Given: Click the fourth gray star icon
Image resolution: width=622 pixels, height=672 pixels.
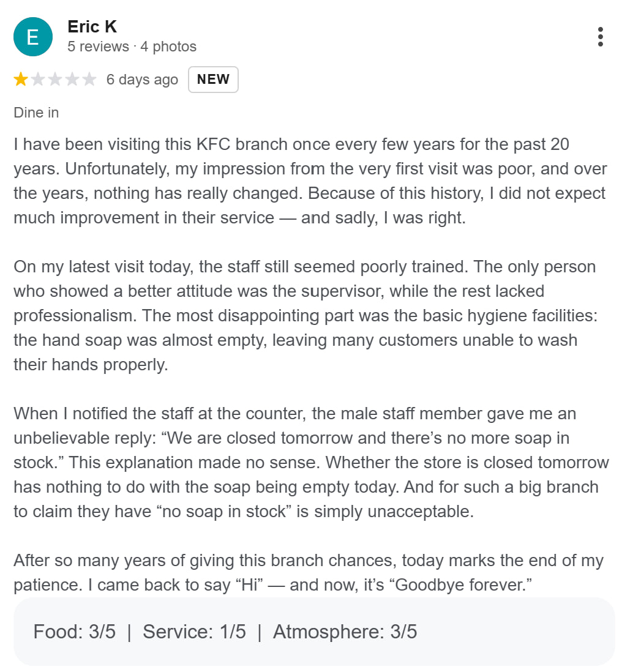Looking at the screenshot, I should pos(72,79).
